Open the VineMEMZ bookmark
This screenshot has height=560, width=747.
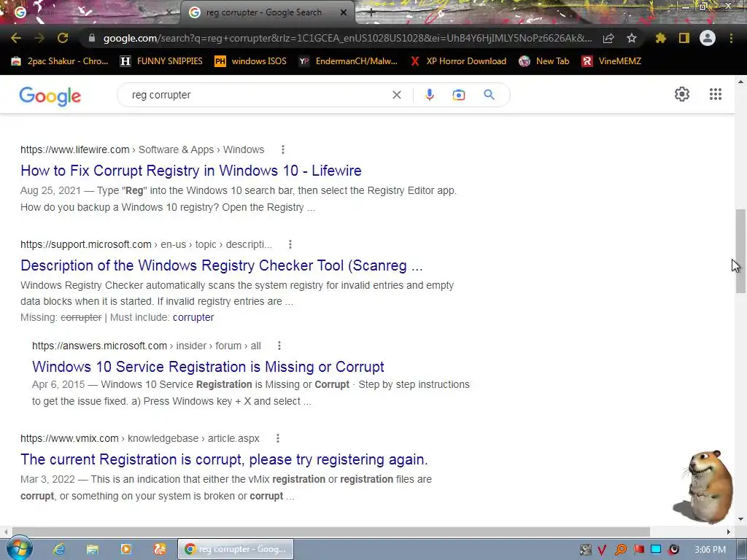pyautogui.click(x=611, y=61)
